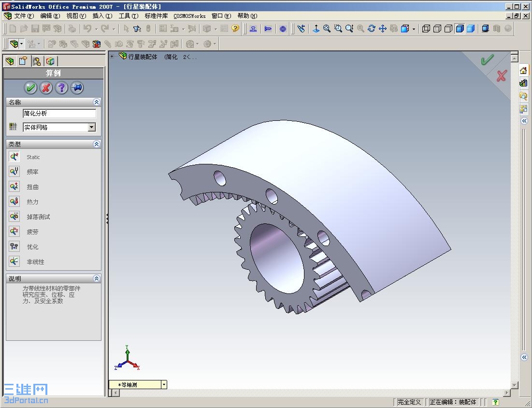Click the selection filter toggle icon

pyautogui.click(x=137, y=29)
